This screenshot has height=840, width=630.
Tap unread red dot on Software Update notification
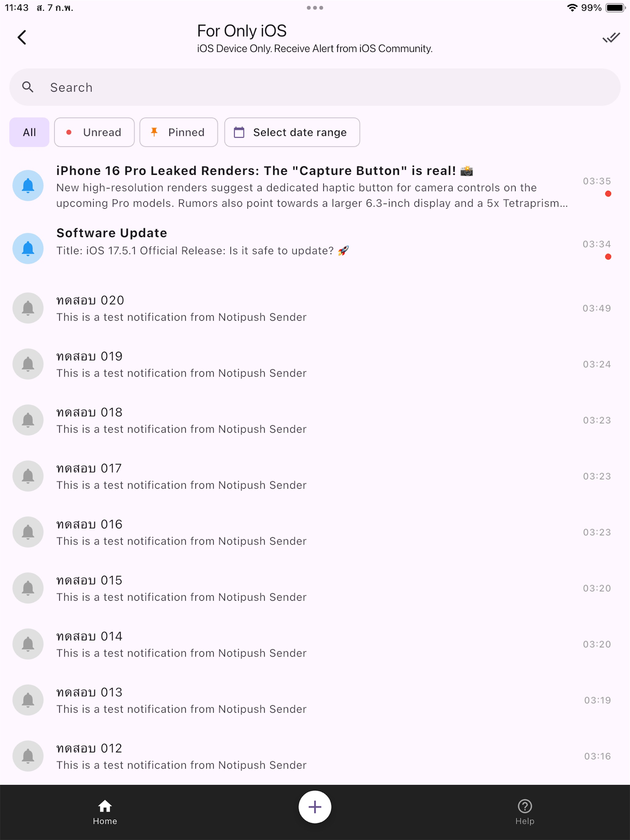click(x=608, y=257)
